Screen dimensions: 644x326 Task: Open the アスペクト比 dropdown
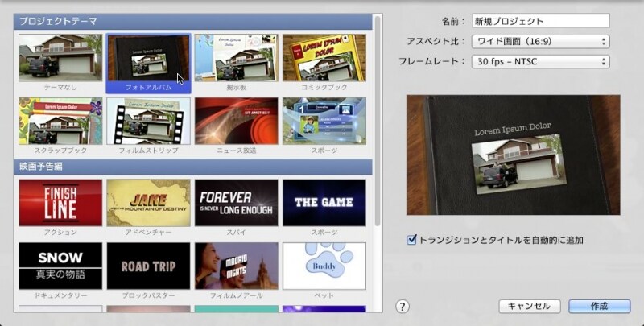click(540, 42)
